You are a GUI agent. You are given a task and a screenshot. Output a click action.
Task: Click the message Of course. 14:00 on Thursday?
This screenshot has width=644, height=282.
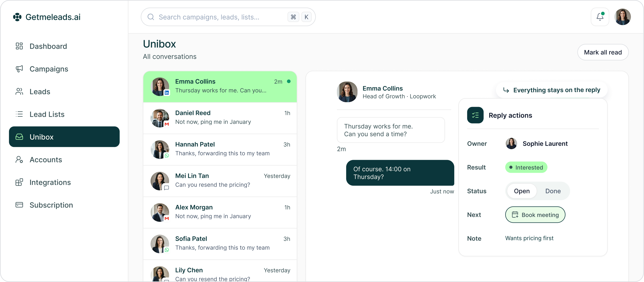400,173
